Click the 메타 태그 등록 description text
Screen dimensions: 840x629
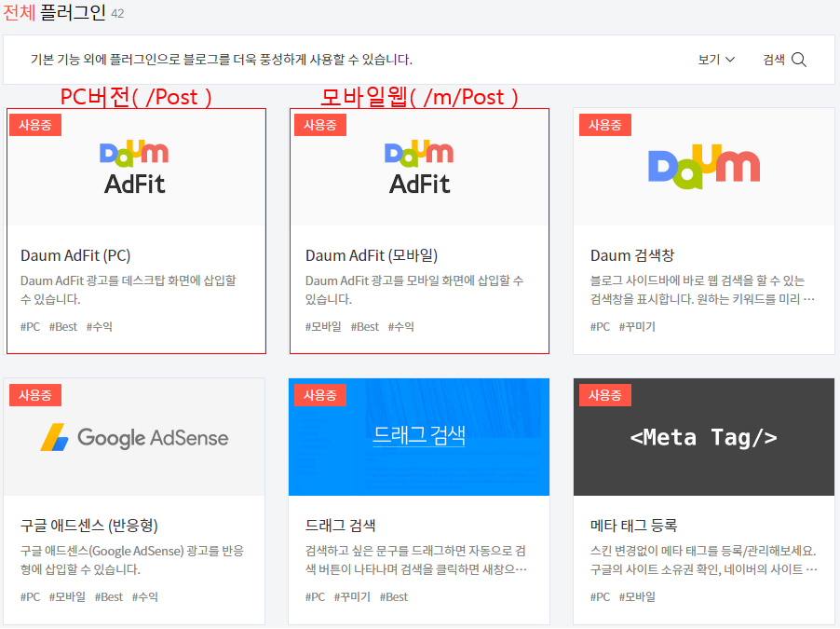point(704,560)
